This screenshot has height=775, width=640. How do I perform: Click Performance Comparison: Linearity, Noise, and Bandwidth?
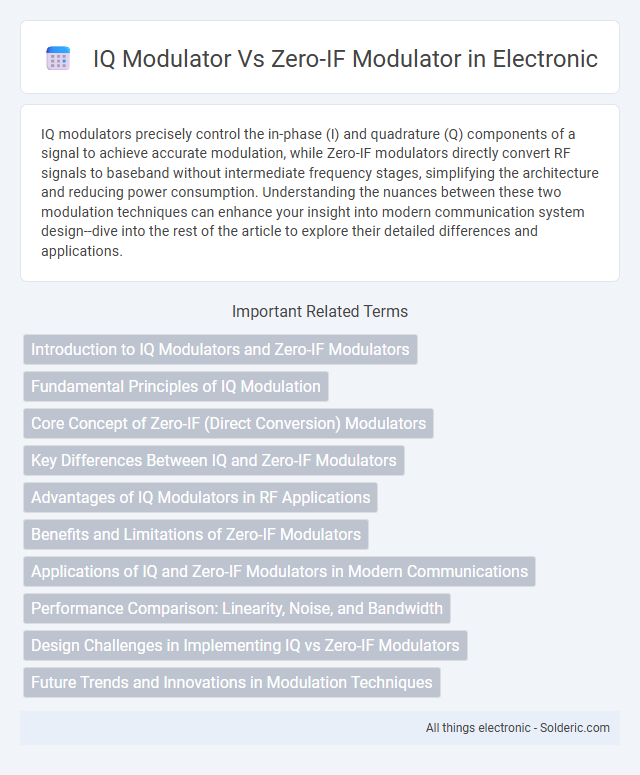point(237,608)
